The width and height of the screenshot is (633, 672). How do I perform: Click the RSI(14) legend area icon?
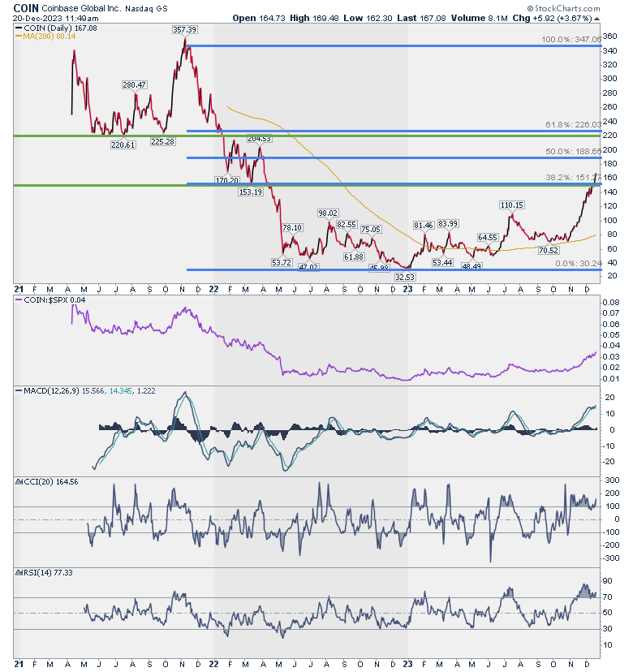click(19, 572)
